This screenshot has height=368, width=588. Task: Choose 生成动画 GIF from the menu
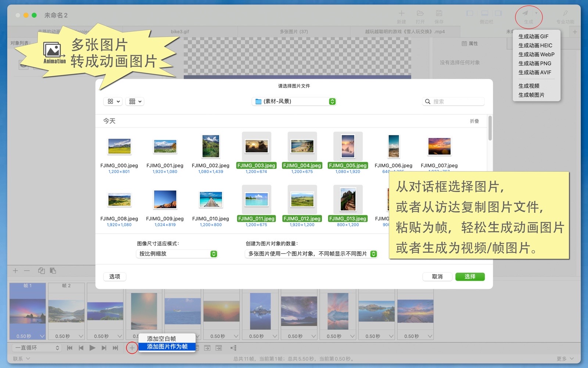coord(533,36)
